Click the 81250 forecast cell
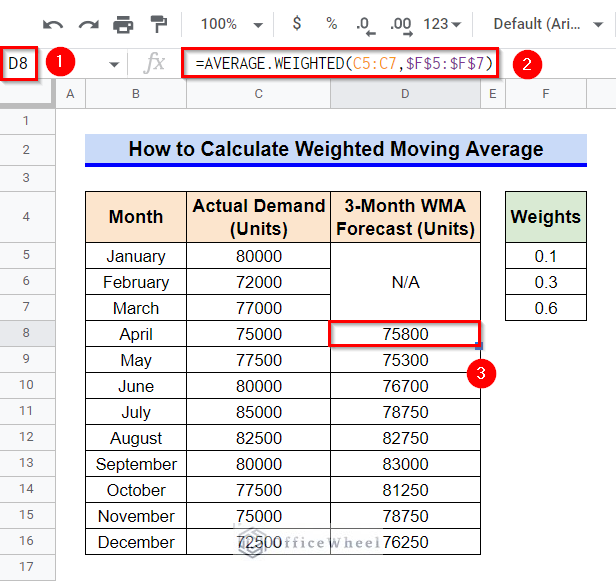616x581 pixels. [x=405, y=490]
